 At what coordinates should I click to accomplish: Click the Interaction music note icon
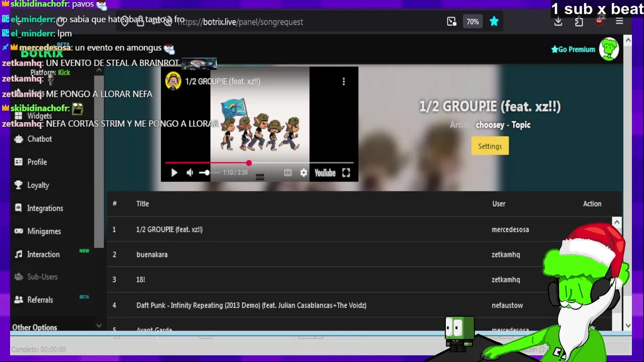pos(19,254)
